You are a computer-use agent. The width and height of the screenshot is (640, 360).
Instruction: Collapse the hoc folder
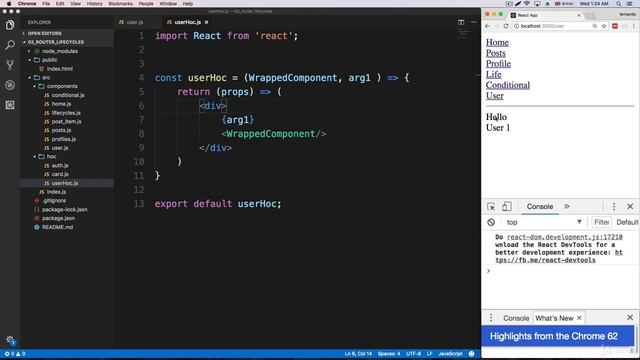point(51,157)
